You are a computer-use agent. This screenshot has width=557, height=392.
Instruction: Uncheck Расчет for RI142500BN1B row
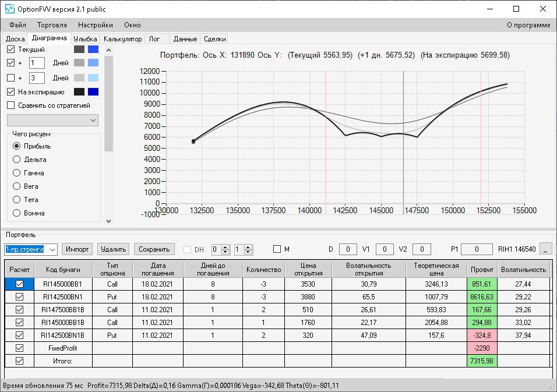tap(20, 335)
